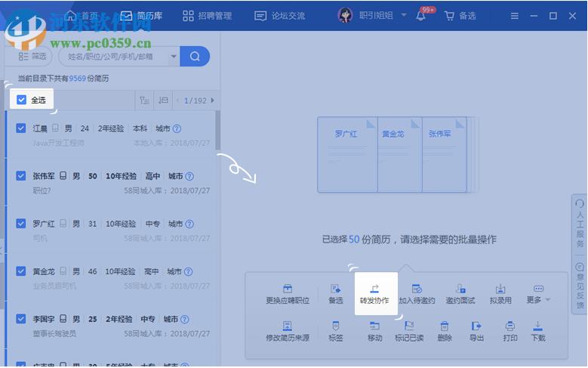
Task: Click the page indicator 1/192
Action: tap(195, 101)
